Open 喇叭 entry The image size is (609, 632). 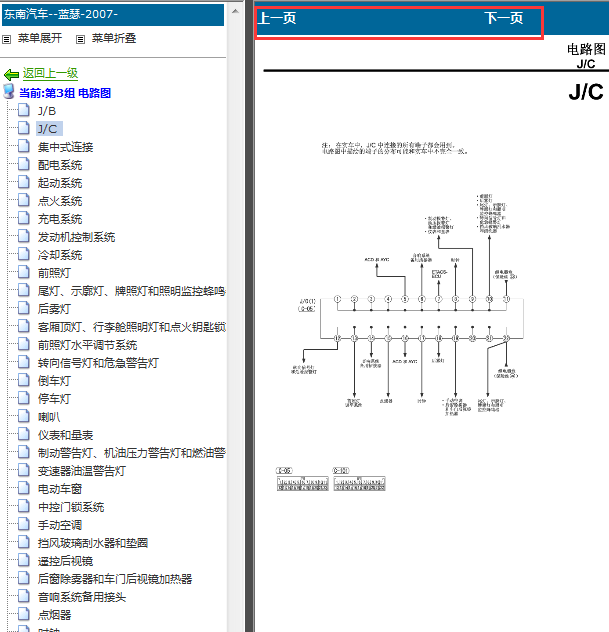[49, 417]
